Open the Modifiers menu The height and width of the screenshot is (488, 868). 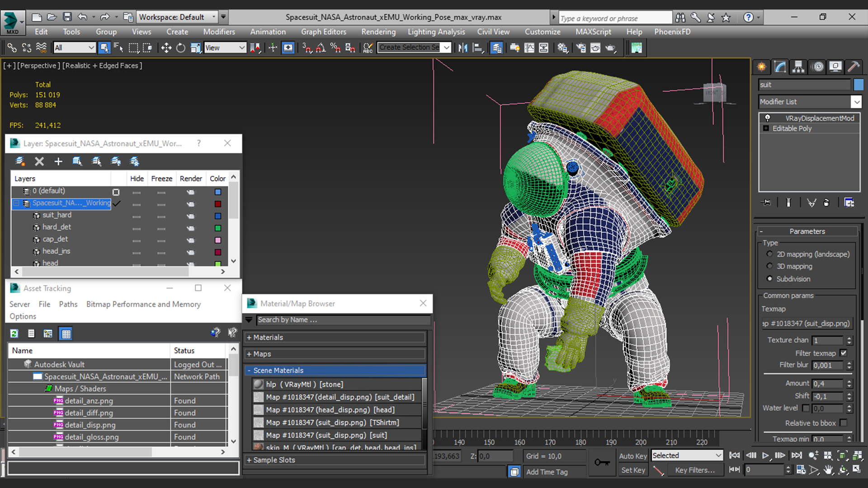pos(219,32)
